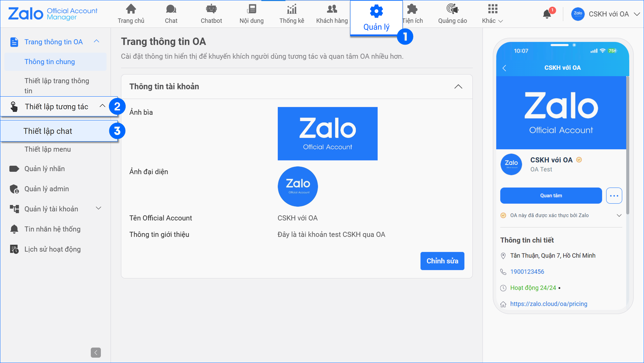
Task: Click Nội dung content icon
Action: click(251, 9)
